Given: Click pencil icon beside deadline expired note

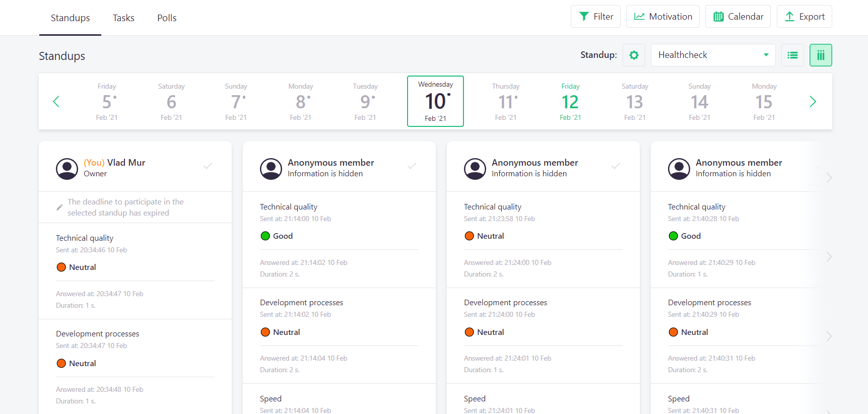Looking at the screenshot, I should tap(59, 207).
